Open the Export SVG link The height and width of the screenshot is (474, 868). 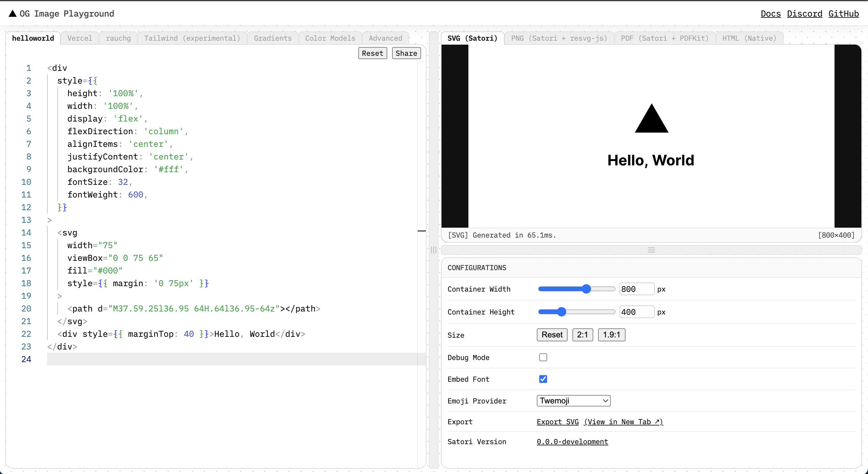tap(557, 422)
